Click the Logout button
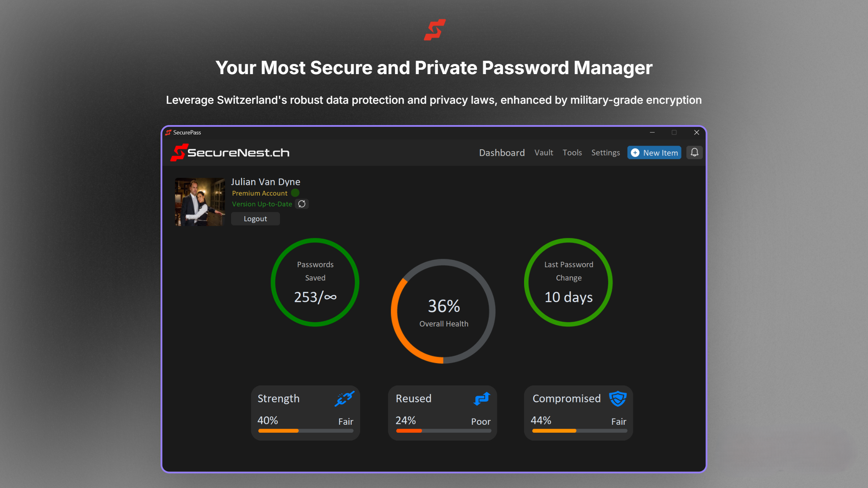Screen dimensions: 868x488 [x=255, y=219]
